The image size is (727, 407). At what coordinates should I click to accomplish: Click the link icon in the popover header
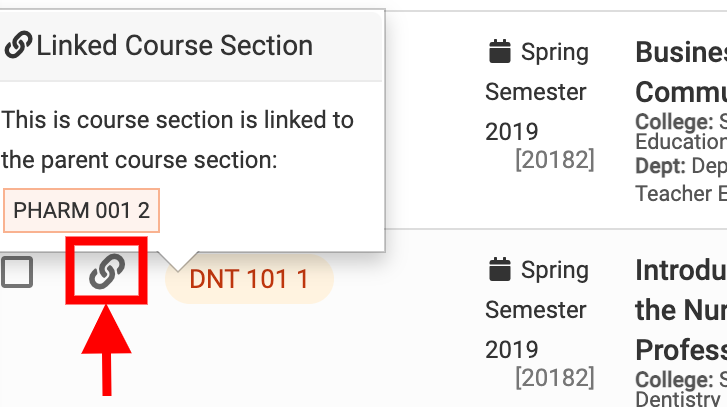[x=18, y=45]
